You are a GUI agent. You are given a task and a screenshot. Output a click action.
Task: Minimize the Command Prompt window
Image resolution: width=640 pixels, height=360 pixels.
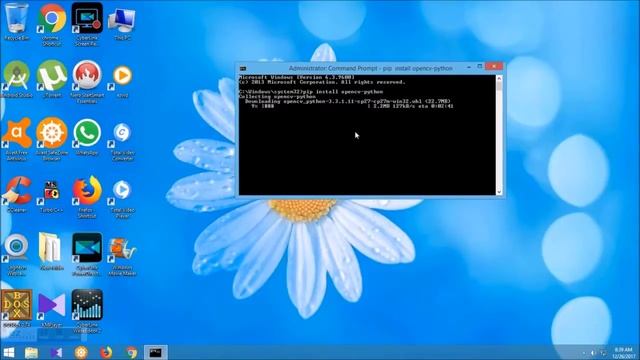click(469, 67)
